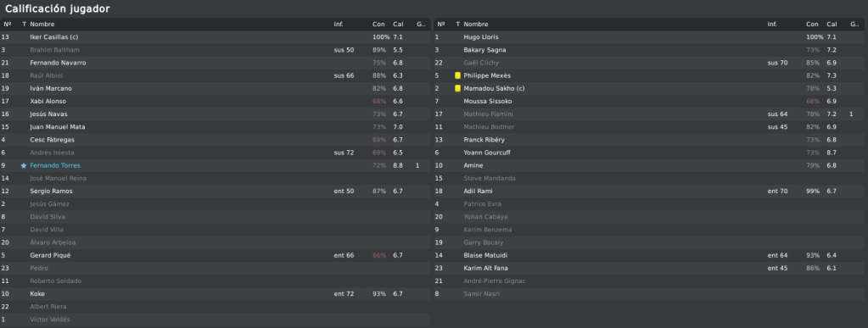The width and height of the screenshot is (868, 328).
Task: Select Mathieu Flamini's goal count cell
Action: pos(851,114)
